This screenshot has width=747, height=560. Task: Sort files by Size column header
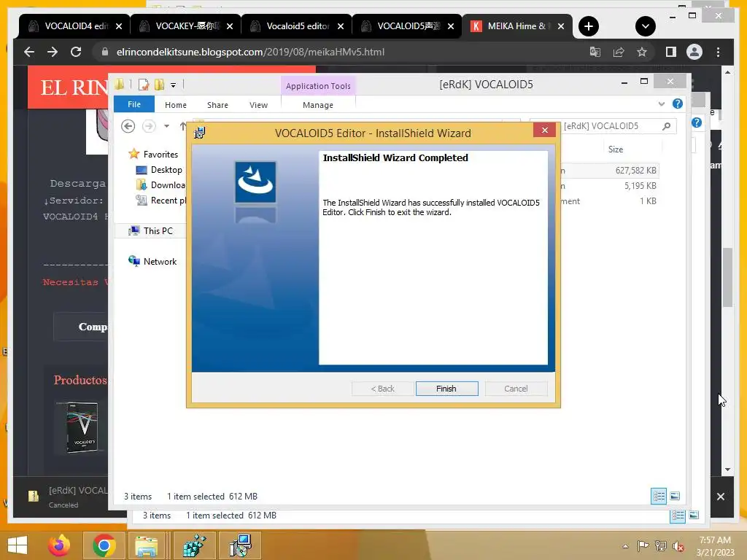coord(616,149)
